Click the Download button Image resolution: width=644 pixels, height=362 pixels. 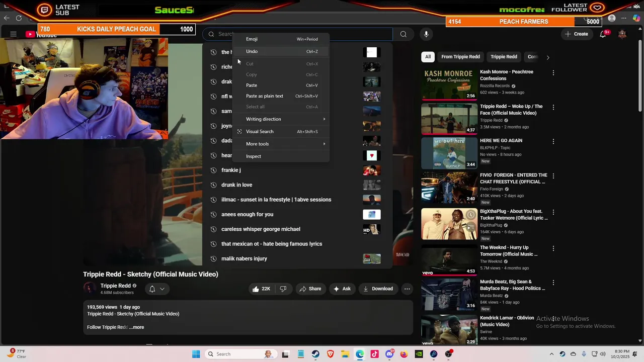pos(378,289)
